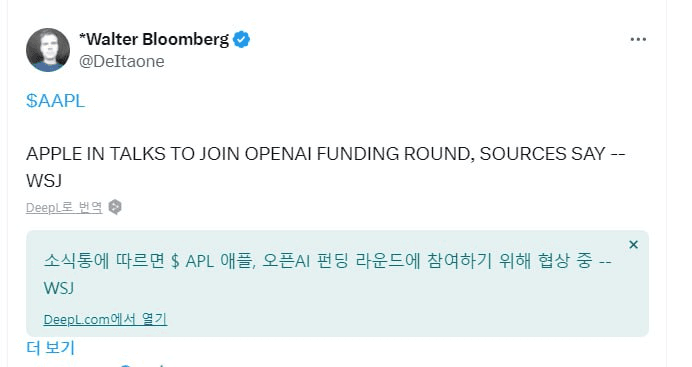This screenshot has height=367, width=692.
Task: Open the *Walter Bloomberg display name
Action: [154, 39]
